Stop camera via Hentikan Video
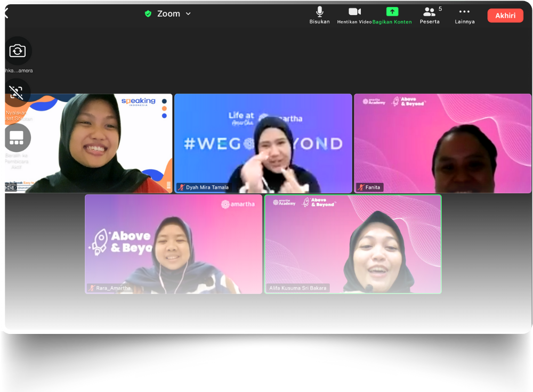The width and height of the screenshot is (533, 392). pos(354,15)
